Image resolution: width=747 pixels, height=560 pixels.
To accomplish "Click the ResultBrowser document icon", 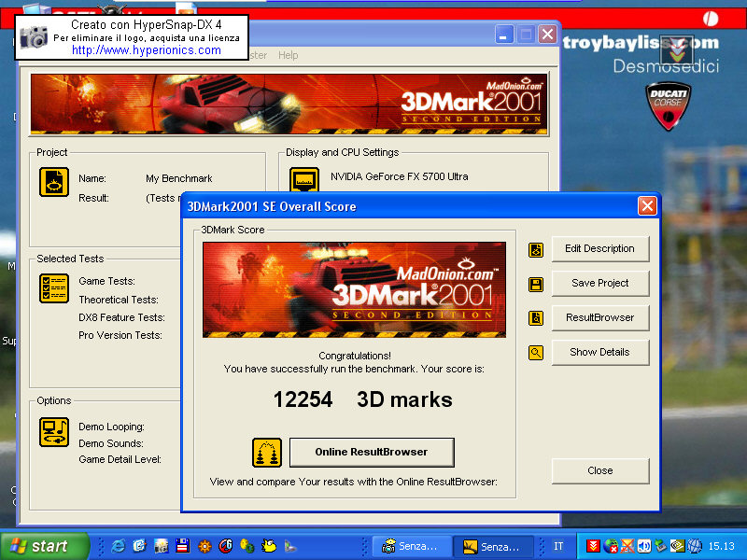I will point(536,318).
